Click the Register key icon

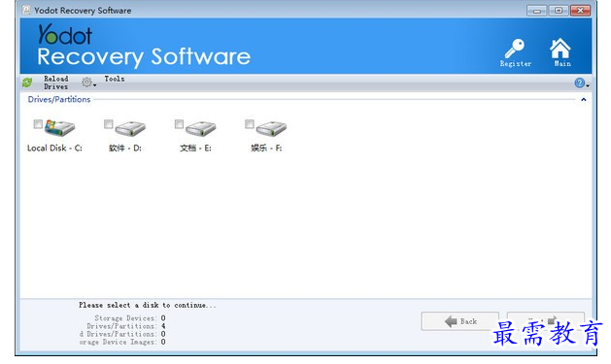coord(515,49)
